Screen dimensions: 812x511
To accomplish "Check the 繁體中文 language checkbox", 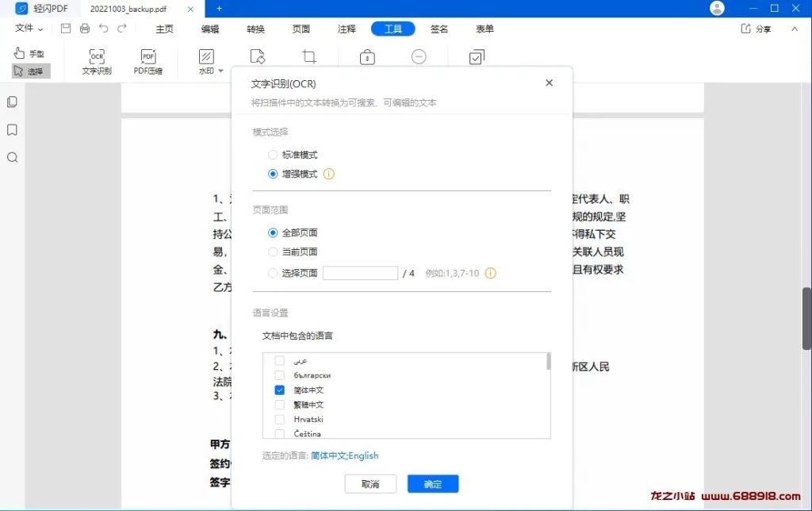I will 280,404.
